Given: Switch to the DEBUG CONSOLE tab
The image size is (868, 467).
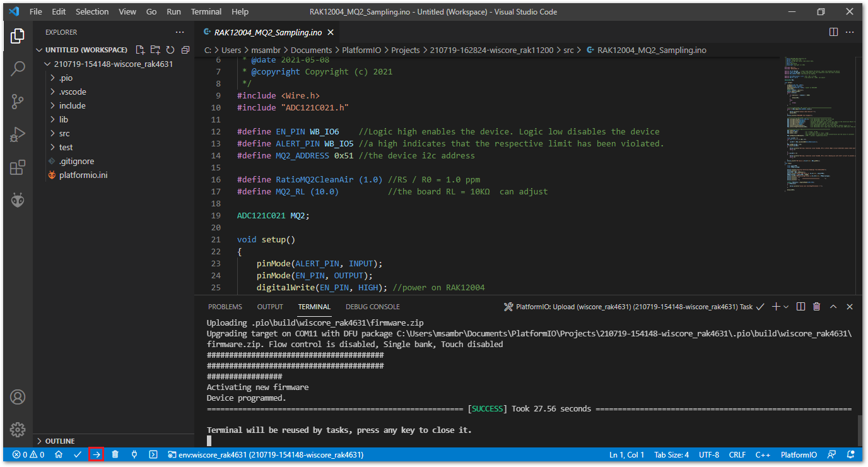Looking at the screenshot, I should pyautogui.click(x=373, y=307).
